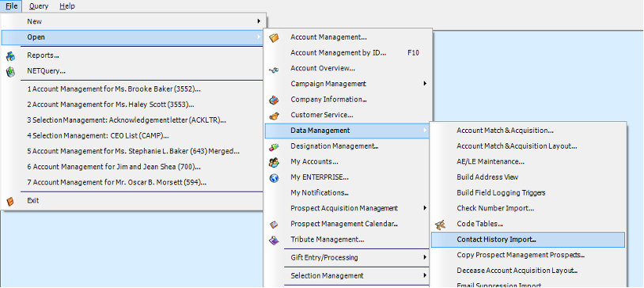Click the NETQuery globe icon
Viewport: 644px width, 288px height.
click(x=10, y=71)
